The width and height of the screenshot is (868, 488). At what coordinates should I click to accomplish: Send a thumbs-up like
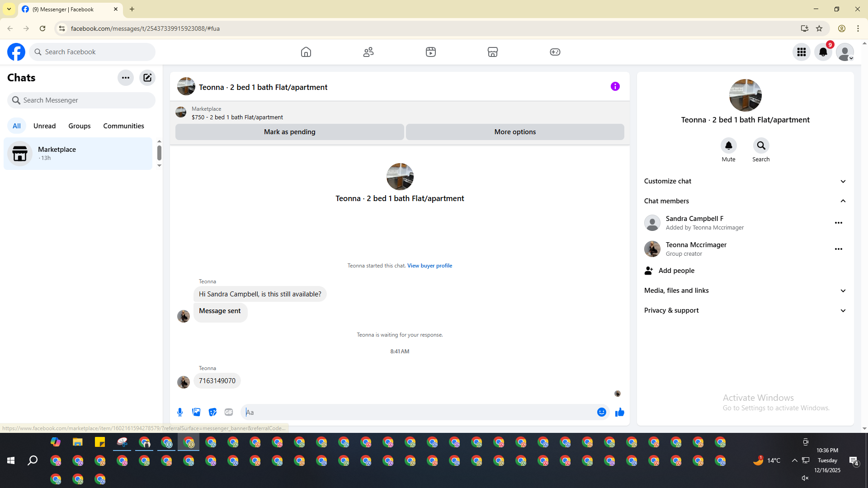coord(620,412)
